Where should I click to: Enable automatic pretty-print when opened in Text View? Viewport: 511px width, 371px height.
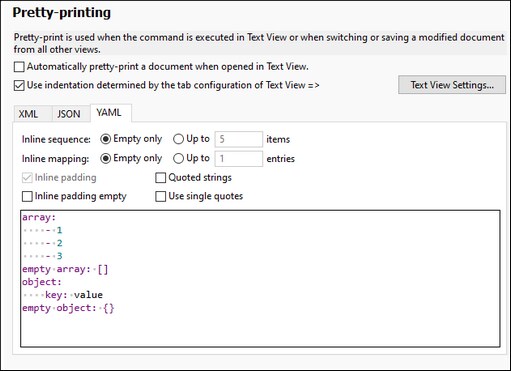(x=19, y=67)
